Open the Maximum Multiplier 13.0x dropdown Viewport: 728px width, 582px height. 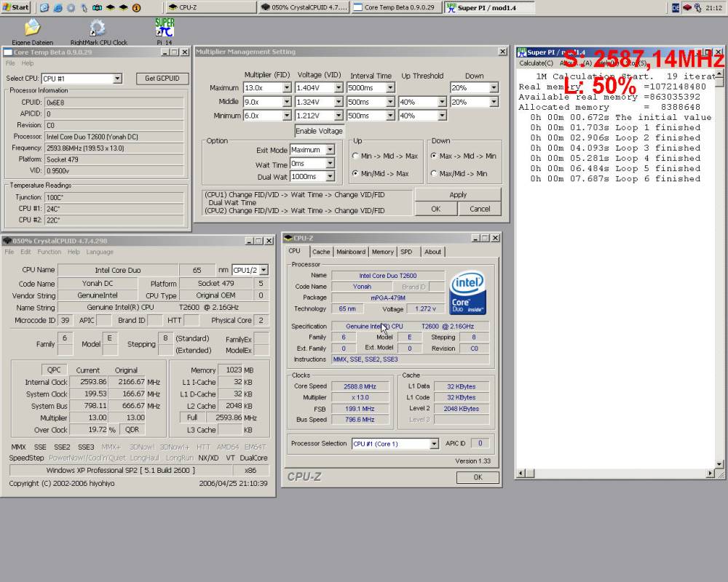(x=287, y=87)
